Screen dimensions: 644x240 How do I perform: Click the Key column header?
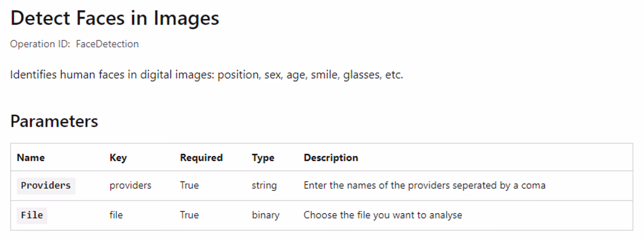pos(118,158)
